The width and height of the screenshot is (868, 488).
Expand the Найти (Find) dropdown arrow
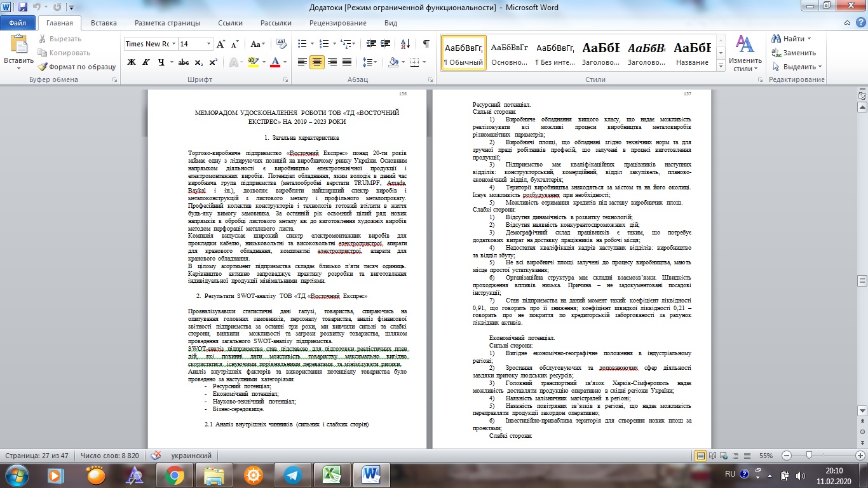click(x=809, y=39)
